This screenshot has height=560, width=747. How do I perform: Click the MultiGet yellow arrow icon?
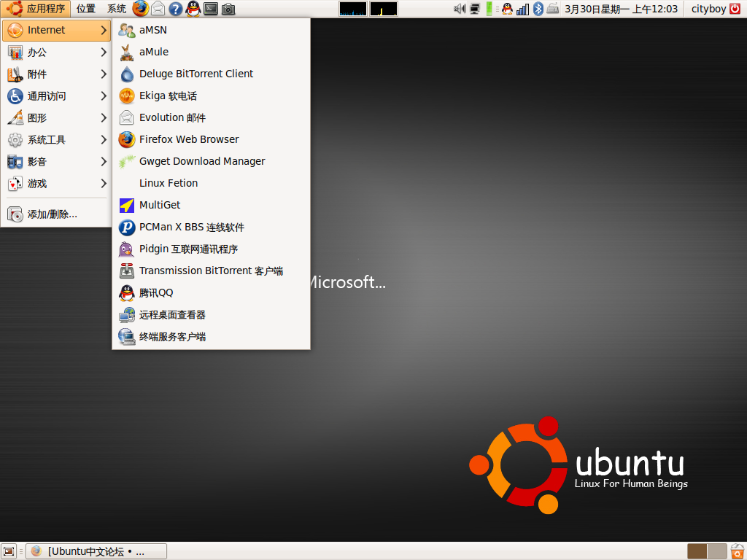pyautogui.click(x=127, y=205)
